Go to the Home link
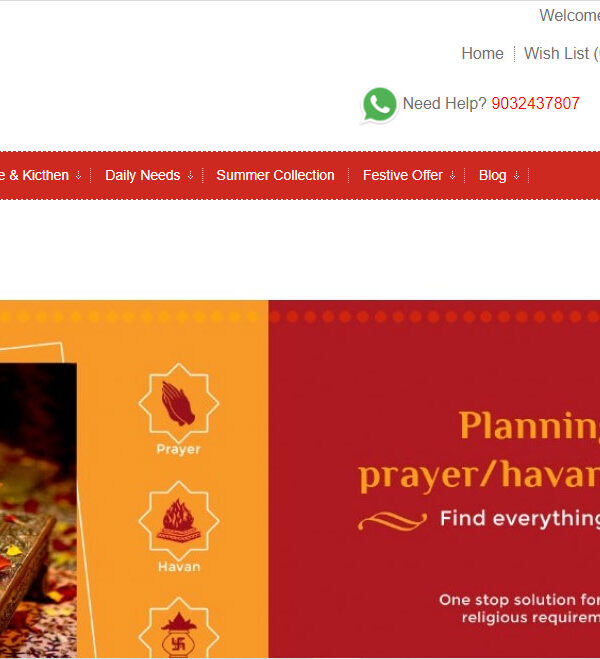 (482, 53)
